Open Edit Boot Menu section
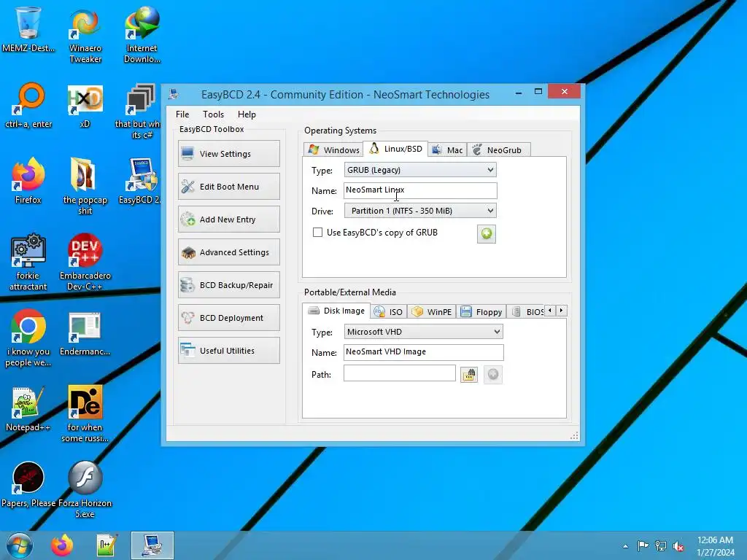747x560 pixels. [228, 187]
